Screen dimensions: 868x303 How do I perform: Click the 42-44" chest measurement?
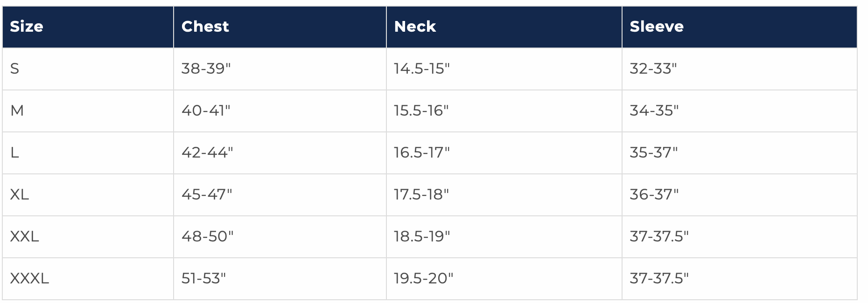pyautogui.click(x=207, y=153)
